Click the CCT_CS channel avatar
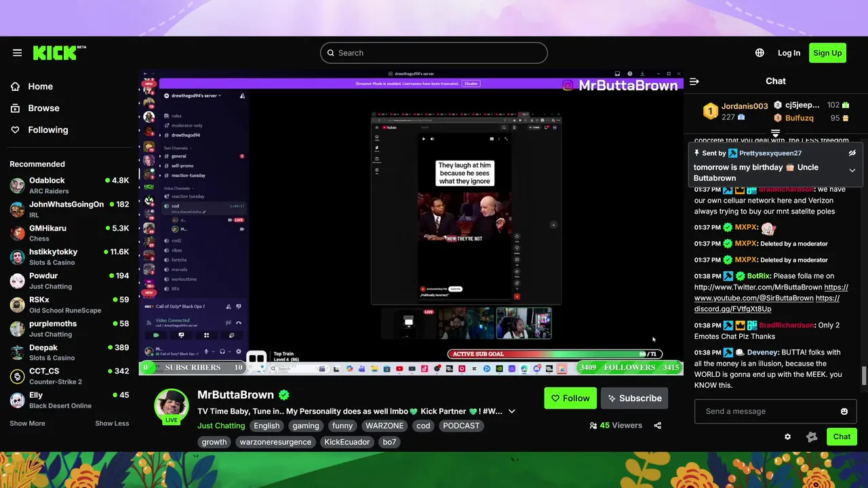 tap(18, 376)
